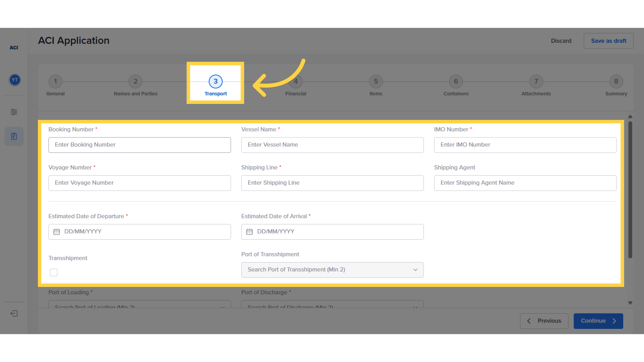This screenshot has width=644, height=362.
Task: Click calendar icon in Arrival date field
Action: (250, 232)
